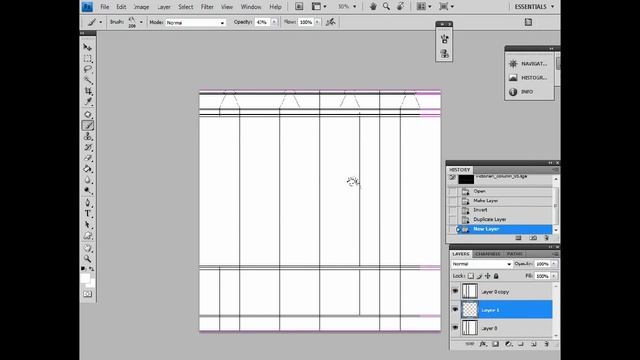Open the Filter menu
The image size is (640, 360).
point(207,7)
